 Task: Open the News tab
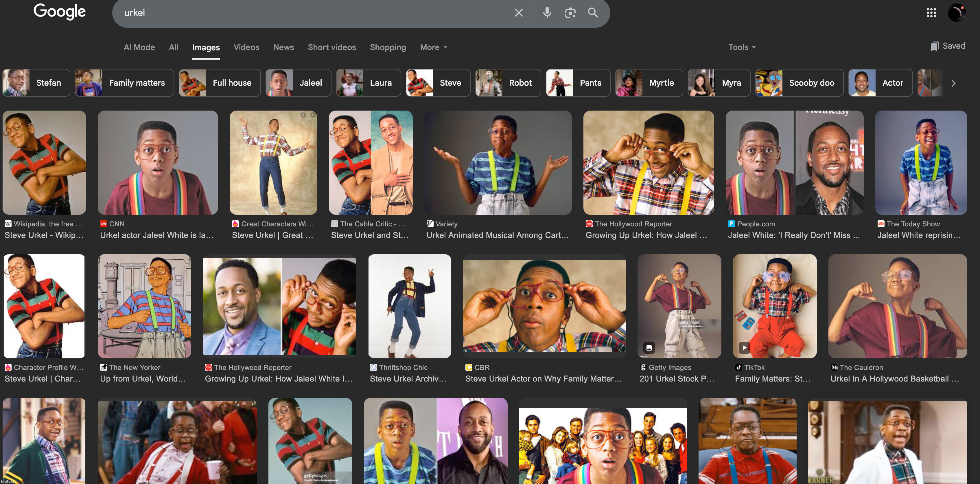coord(283,47)
